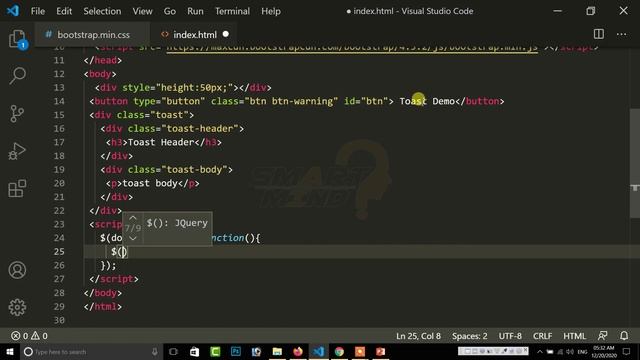
Task: Open the View menu
Action: 142,11
